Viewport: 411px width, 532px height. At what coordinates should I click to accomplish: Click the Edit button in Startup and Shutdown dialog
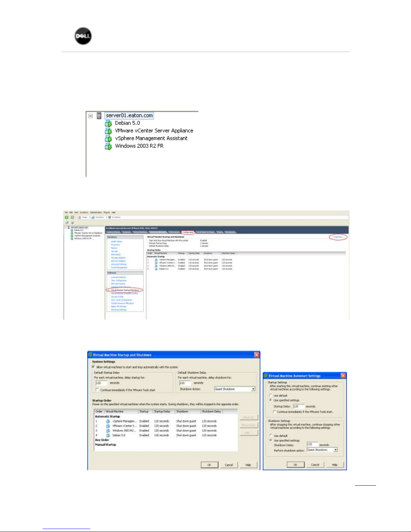[x=249, y=433]
